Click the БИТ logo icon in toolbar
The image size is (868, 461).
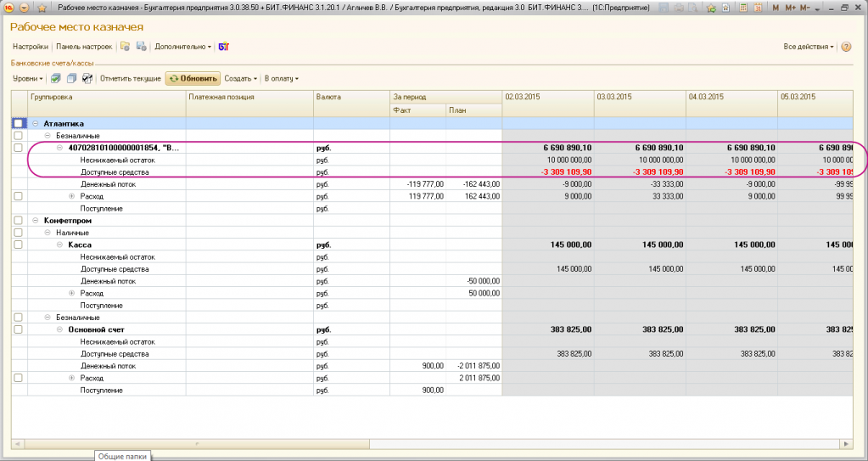tap(222, 47)
